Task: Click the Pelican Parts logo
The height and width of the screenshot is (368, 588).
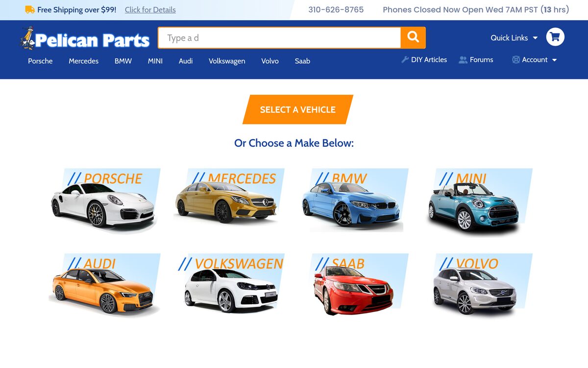Action: 84,38
